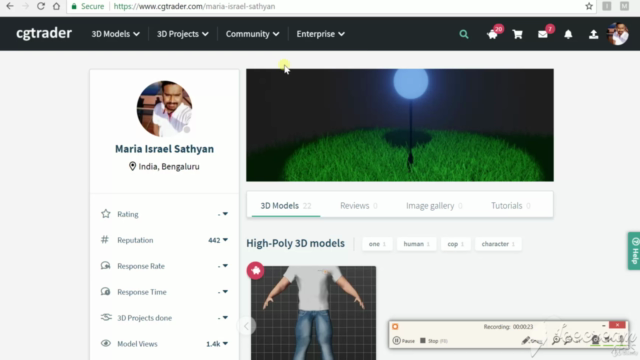Screen dimensions: 640x360
Task: Open the 3D Projects menu
Action: pyautogui.click(x=182, y=34)
